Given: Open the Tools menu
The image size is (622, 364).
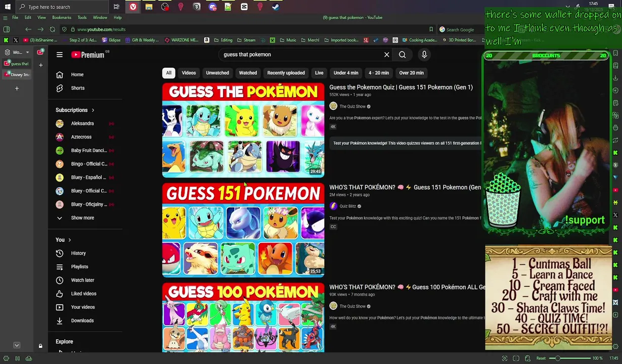Looking at the screenshot, I should coord(82,18).
